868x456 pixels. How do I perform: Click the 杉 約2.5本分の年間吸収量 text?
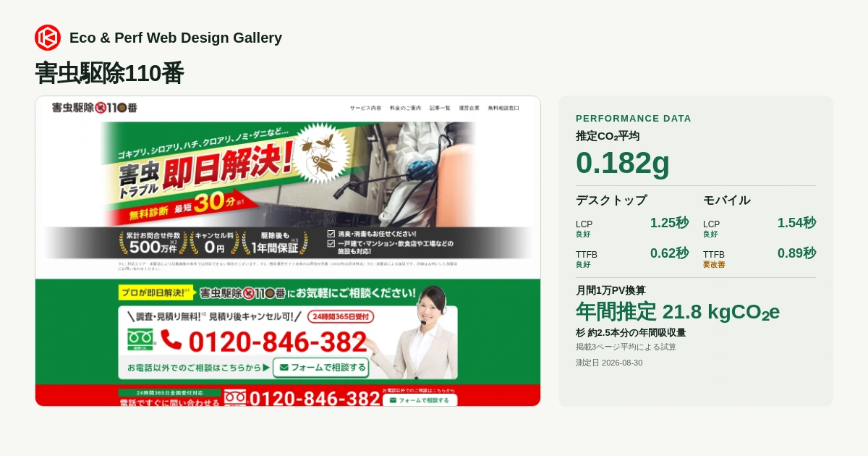631,333
